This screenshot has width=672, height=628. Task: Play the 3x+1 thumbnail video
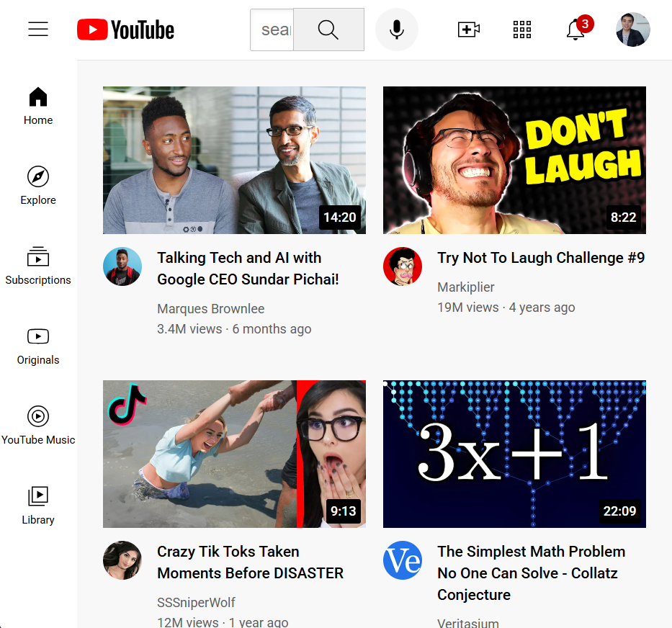pyautogui.click(x=514, y=454)
